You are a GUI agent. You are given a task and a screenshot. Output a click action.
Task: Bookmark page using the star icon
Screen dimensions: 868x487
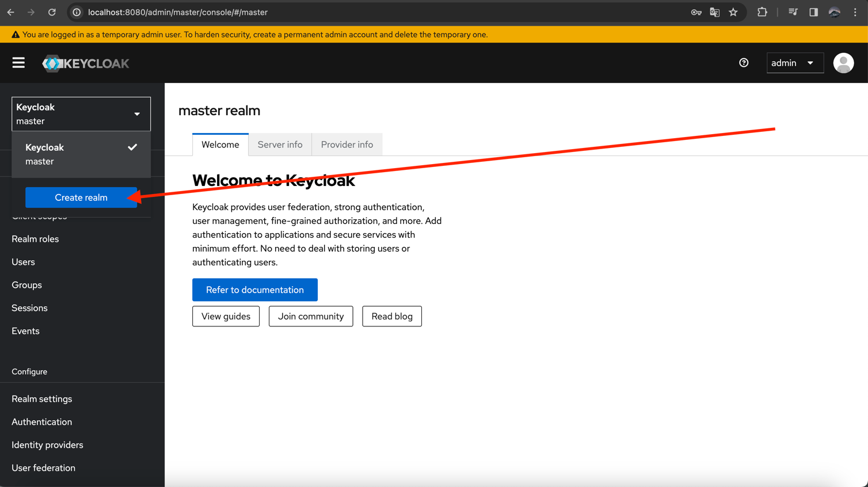point(733,12)
